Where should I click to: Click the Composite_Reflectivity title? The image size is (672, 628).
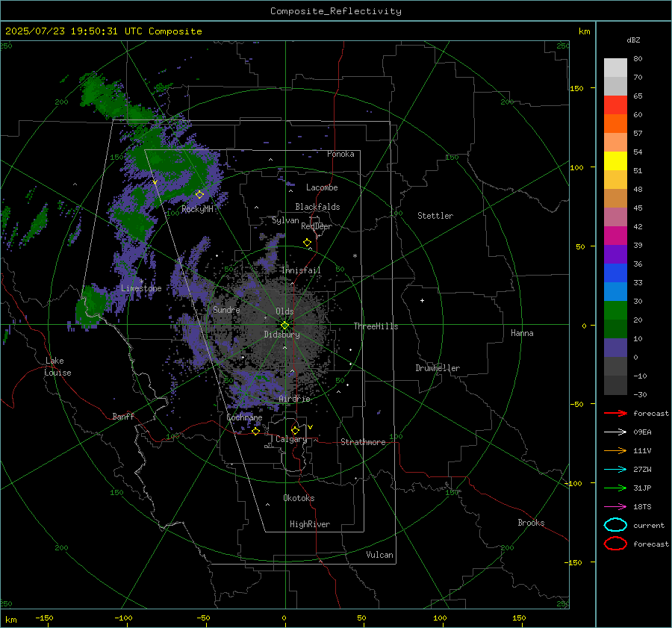(x=335, y=11)
